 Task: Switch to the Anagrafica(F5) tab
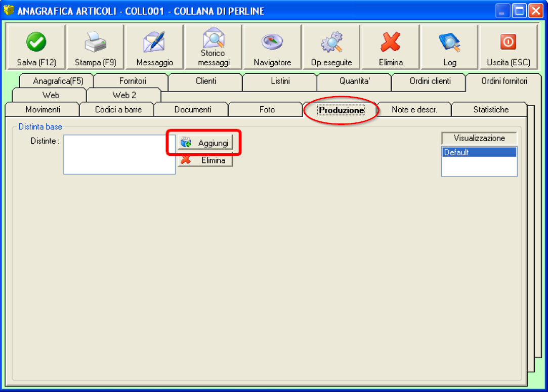(x=58, y=81)
